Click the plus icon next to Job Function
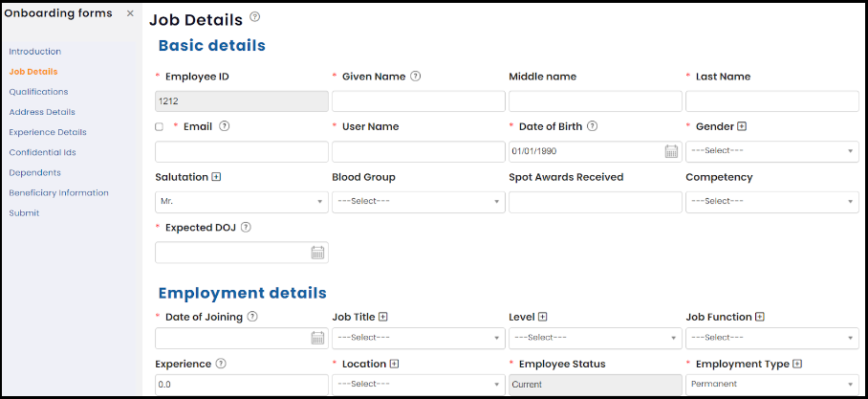 point(760,317)
